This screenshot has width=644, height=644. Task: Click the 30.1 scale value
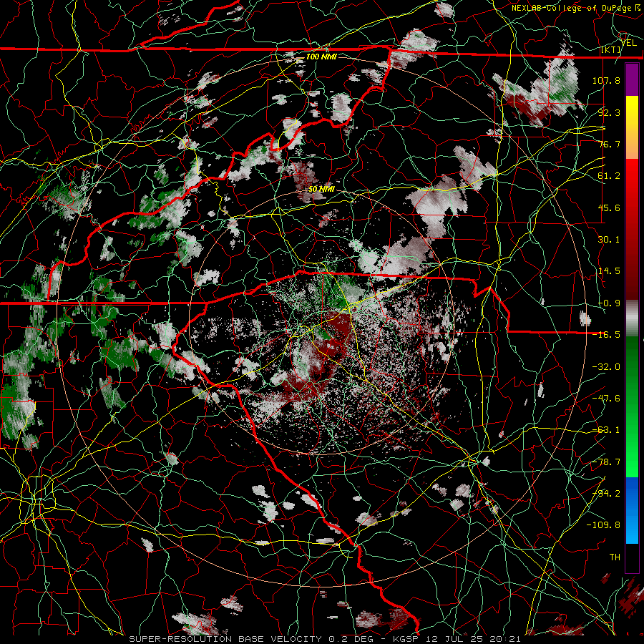609,239
